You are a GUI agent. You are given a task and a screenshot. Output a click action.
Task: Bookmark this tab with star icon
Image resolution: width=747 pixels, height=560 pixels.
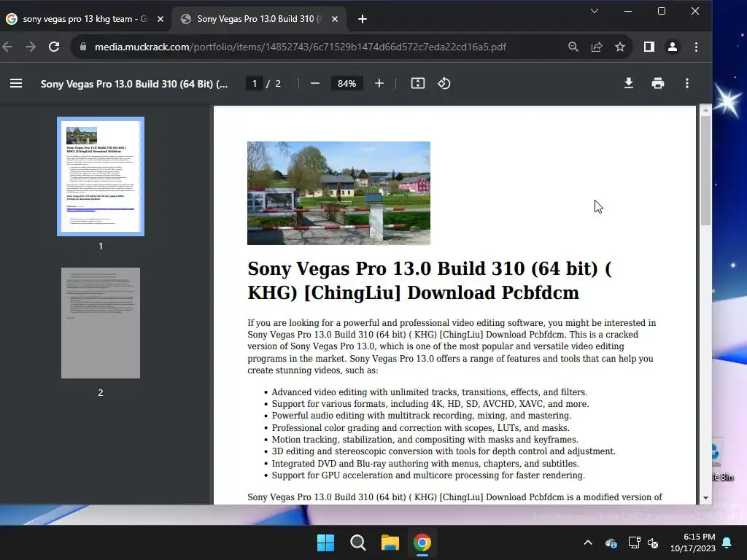click(x=620, y=47)
